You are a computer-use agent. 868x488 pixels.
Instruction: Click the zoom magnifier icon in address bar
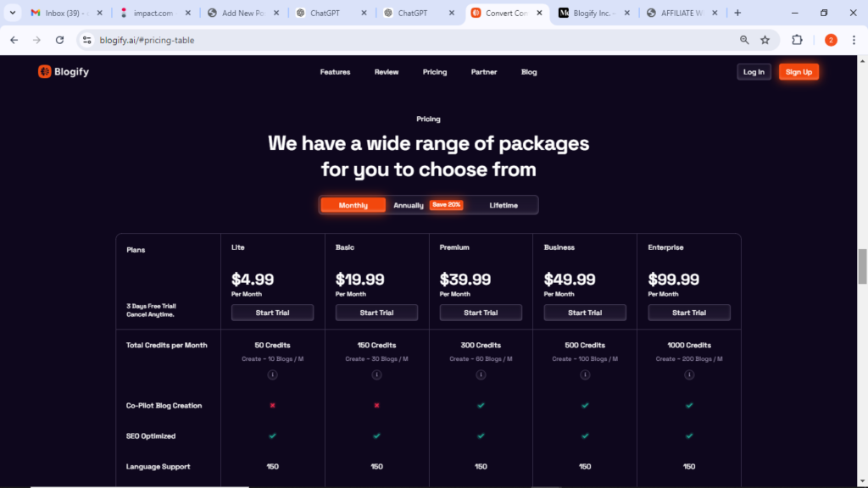[x=744, y=40]
